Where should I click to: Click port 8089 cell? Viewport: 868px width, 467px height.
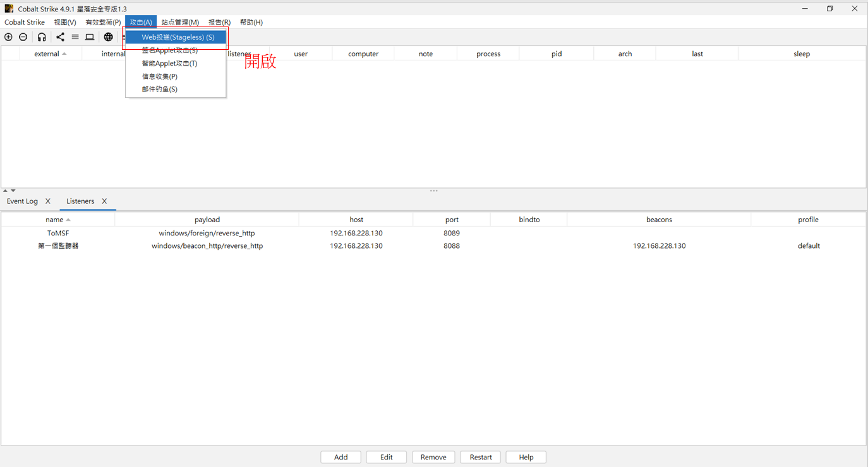452,233
